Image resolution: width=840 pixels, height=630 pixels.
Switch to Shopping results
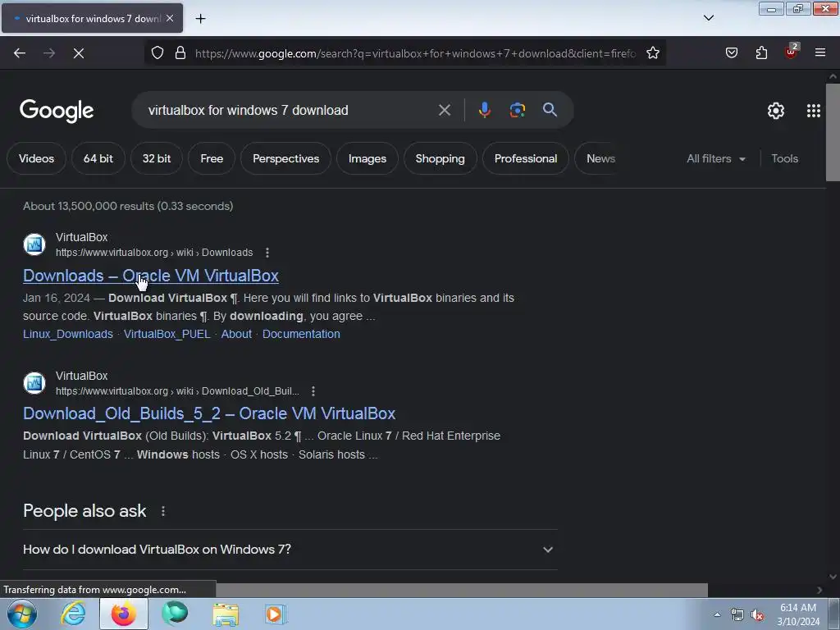[x=440, y=158]
